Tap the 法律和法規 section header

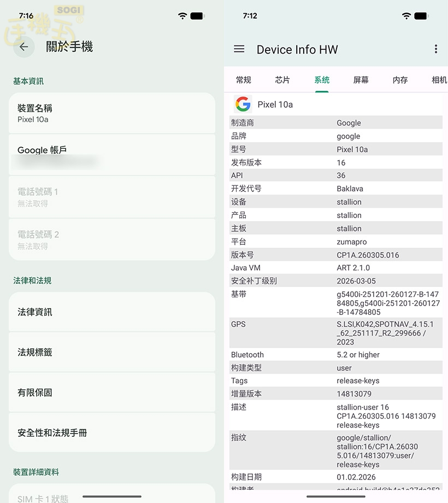(x=32, y=280)
